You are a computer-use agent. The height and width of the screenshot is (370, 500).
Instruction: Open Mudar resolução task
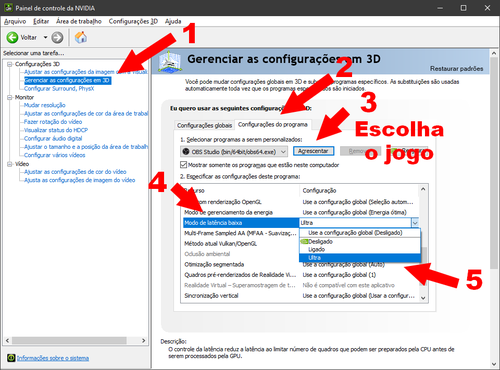[45, 105]
